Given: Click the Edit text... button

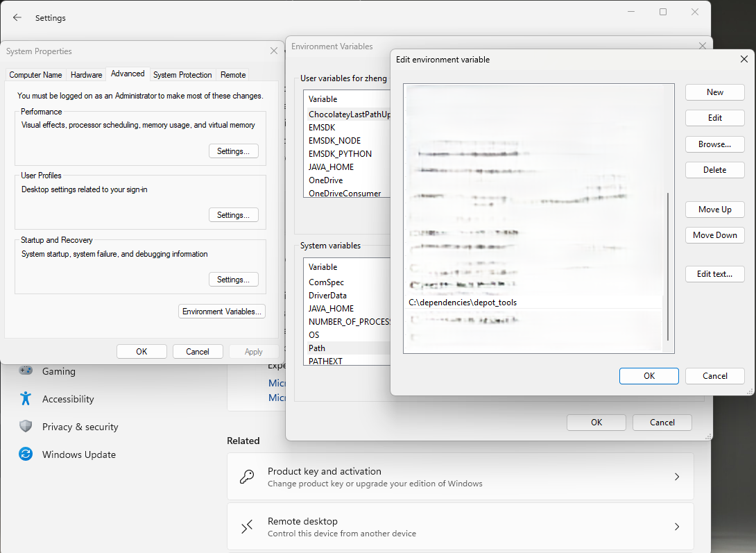Looking at the screenshot, I should 714,274.
